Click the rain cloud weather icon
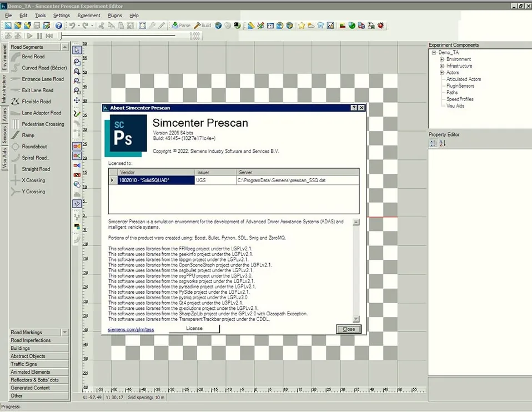Screen dimensions: 532x412 pos(320,26)
